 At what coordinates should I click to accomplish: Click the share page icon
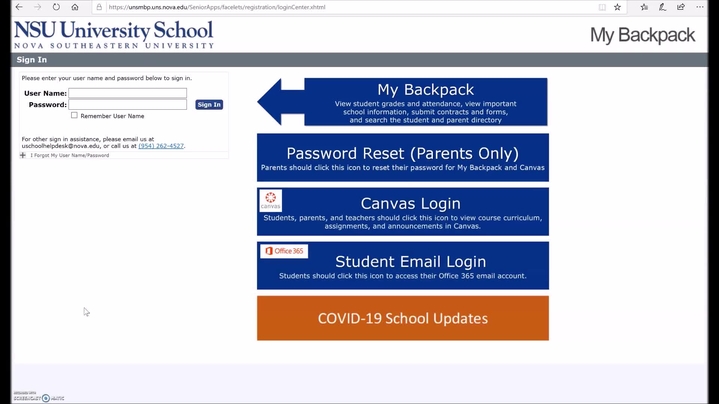[x=681, y=7]
